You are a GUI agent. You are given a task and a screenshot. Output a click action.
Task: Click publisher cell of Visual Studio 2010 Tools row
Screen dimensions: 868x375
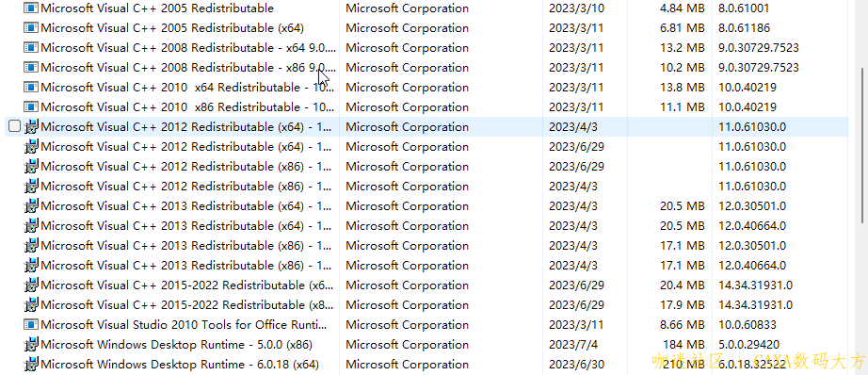click(407, 325)
